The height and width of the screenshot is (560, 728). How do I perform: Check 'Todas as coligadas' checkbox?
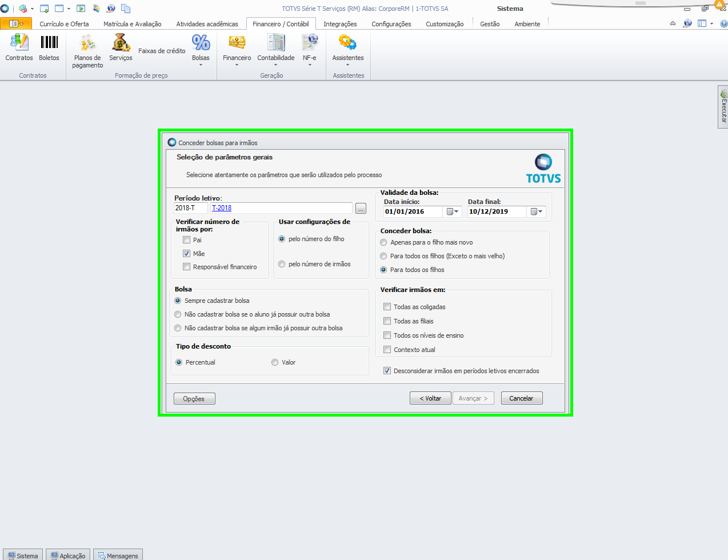(387, 307)
